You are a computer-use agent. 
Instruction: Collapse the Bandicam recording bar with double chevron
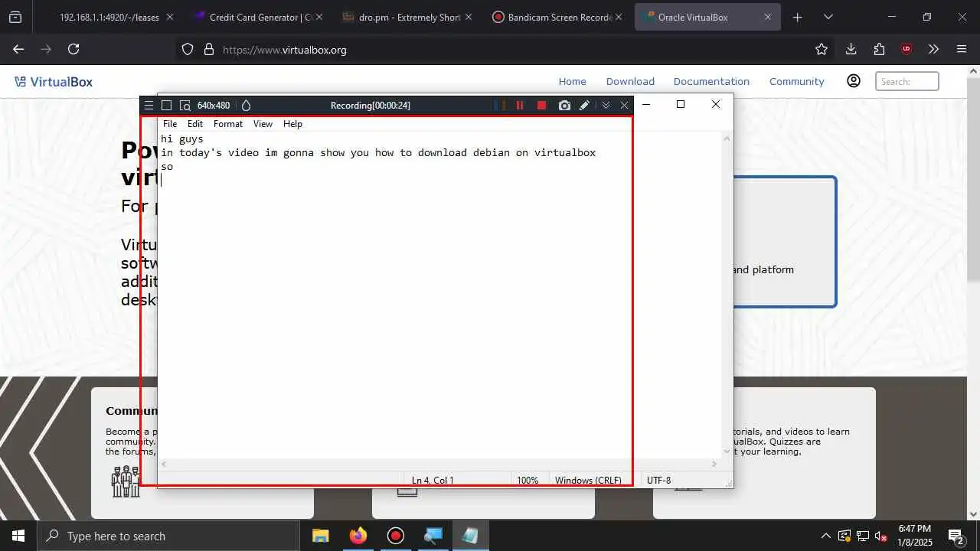[x=606, y=106]
